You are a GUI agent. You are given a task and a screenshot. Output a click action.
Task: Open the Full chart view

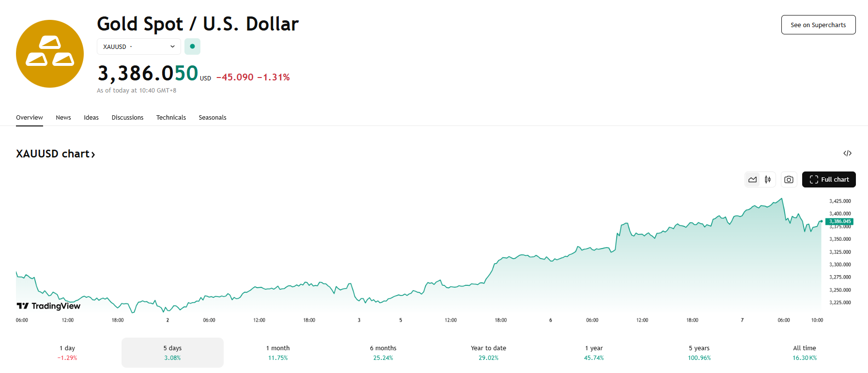pos(829,180)
